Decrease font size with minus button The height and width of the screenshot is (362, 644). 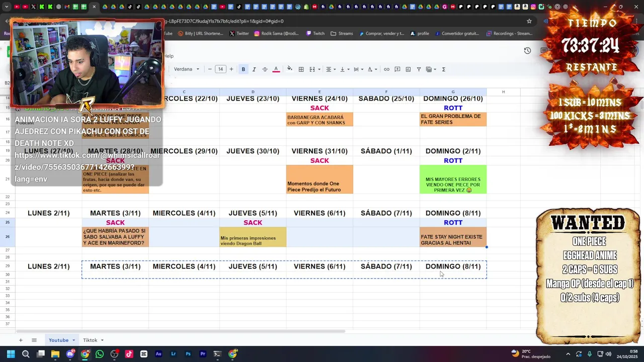pyautogui.click(x=210, y=69)
